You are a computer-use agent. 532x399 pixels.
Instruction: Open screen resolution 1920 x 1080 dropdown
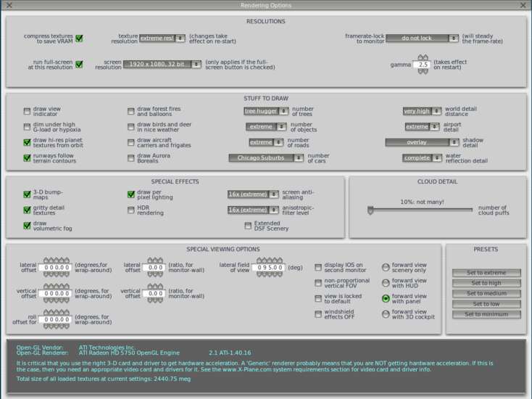[x=162, y=65]
